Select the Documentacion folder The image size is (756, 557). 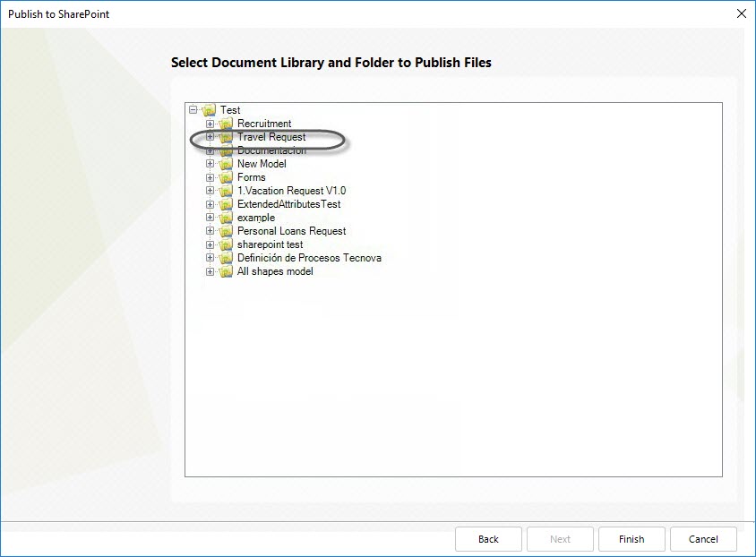[x=271, y=150]
